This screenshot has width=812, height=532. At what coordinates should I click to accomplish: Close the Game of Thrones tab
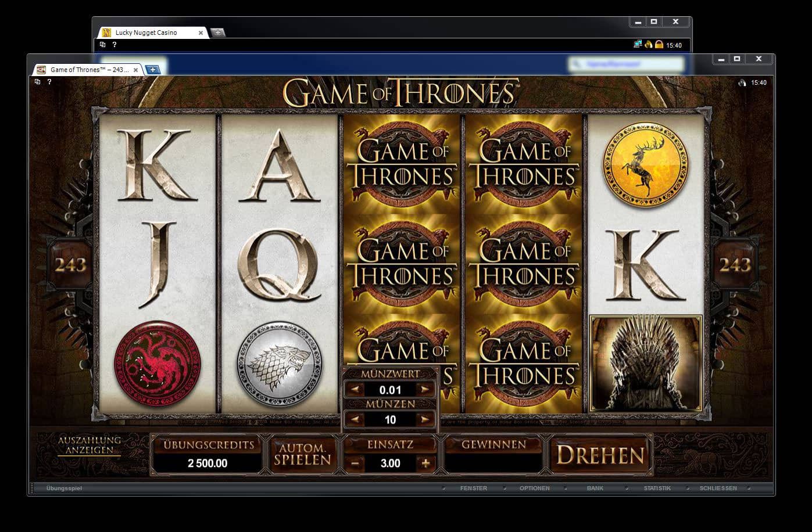tap(136, 70)
